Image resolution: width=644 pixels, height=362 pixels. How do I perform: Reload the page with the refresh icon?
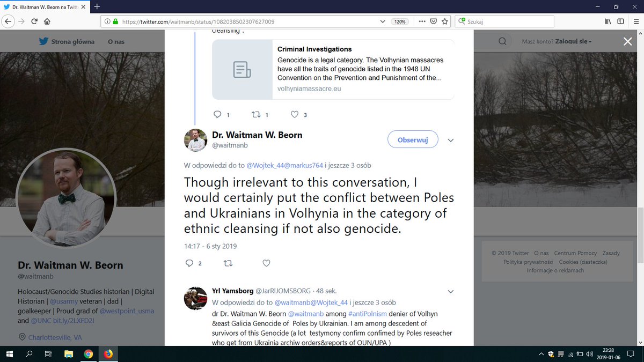34,21
